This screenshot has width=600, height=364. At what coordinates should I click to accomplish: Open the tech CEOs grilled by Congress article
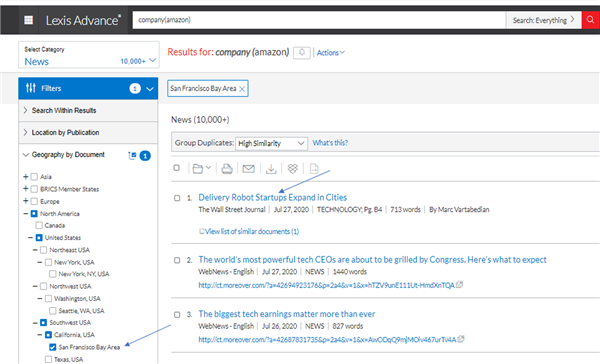click(372, 260)
